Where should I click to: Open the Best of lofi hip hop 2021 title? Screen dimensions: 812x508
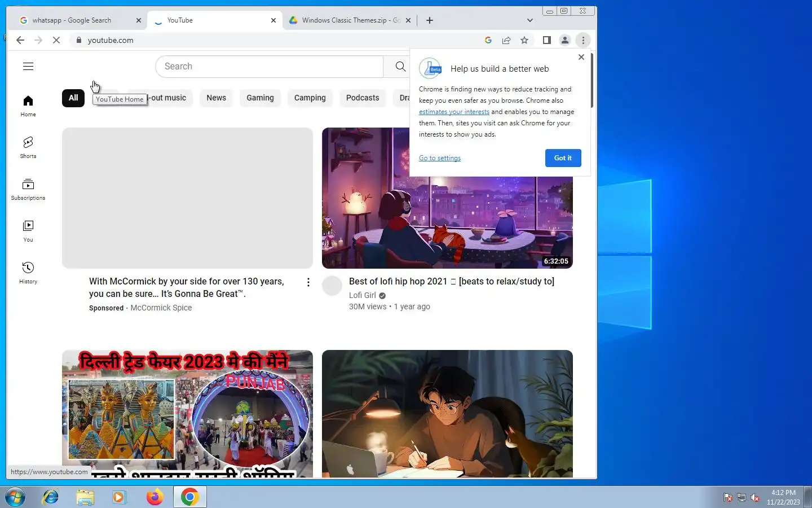[x=451, y=281]
